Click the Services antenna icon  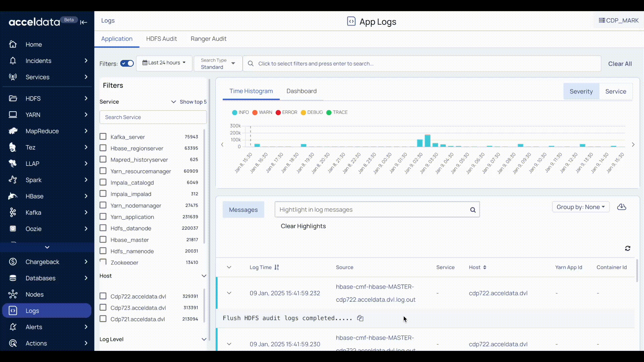[13, 77]
